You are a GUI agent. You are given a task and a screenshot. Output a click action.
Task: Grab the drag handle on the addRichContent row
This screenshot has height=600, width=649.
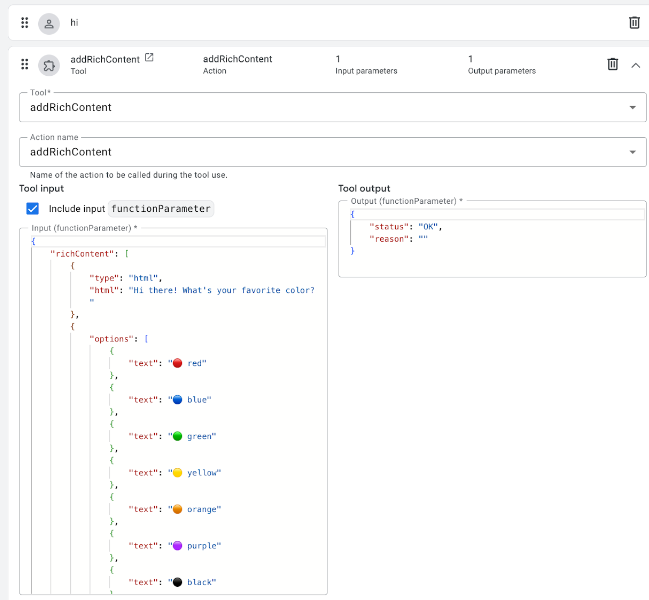25,65
